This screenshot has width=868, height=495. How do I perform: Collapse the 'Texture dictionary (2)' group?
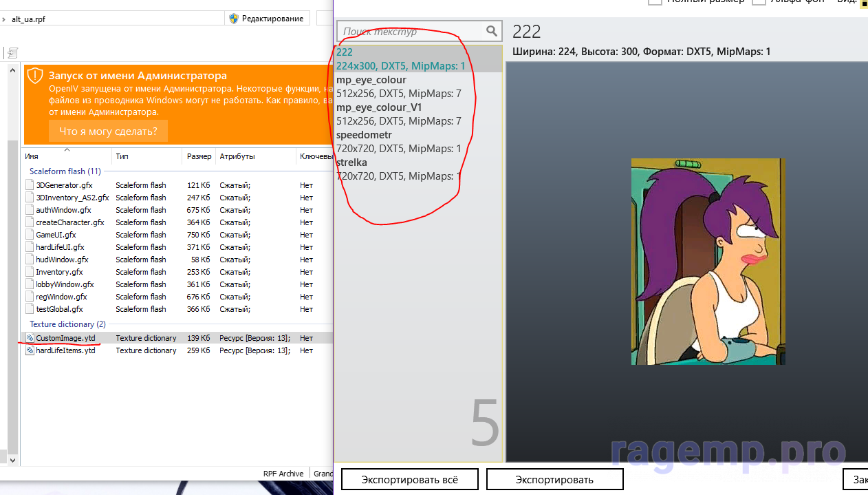click(67, 324)
